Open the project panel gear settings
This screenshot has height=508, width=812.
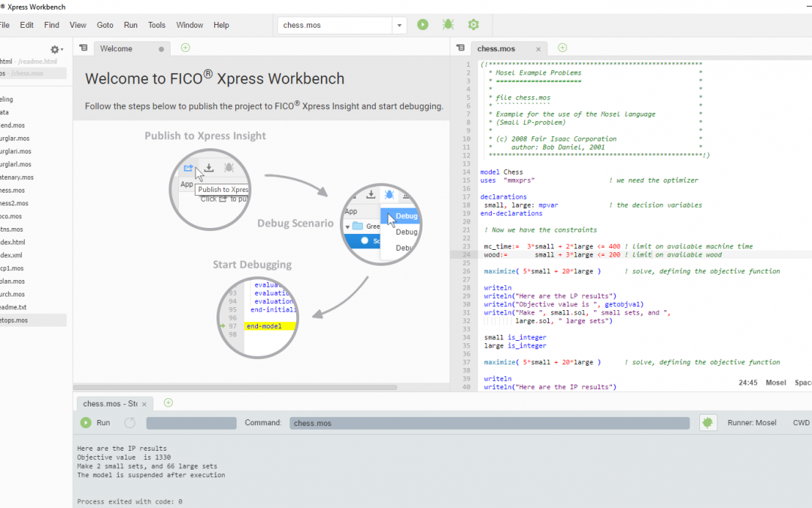pos(56,50)
